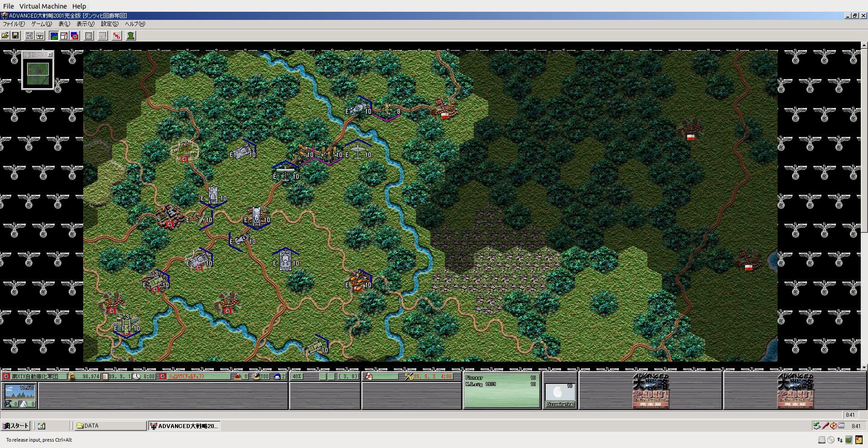Open the VM Help menu
Screen dimensions: 868x448
click(79, 6)
